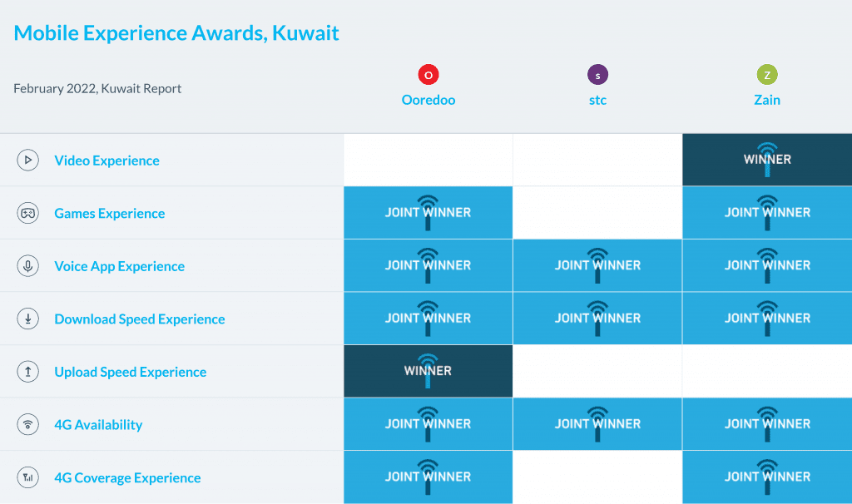Open the Video Experience link
Viewport: 852px width, 504px height.
[106, 161]
